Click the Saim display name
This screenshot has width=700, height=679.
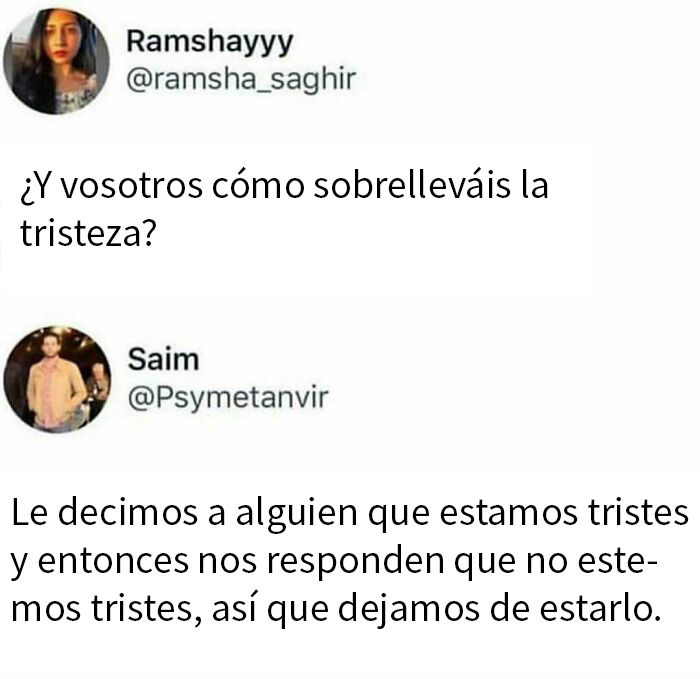163,359
